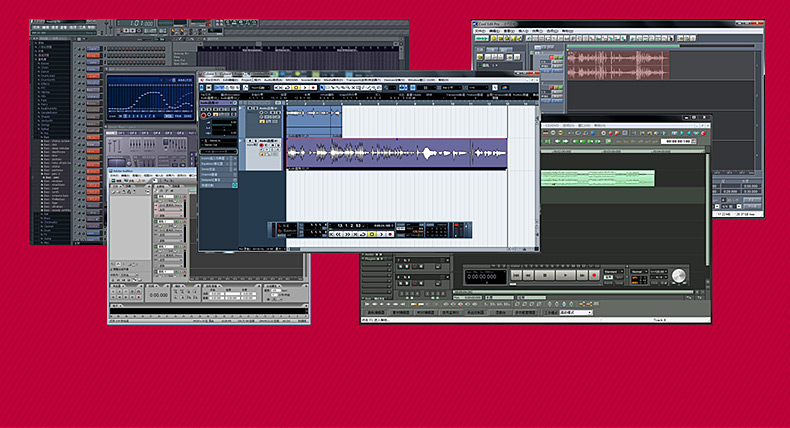Screen dimensions: 790x428
Task: Click the go-to-start button in Samplitude transport
Action: click(518, 275)
